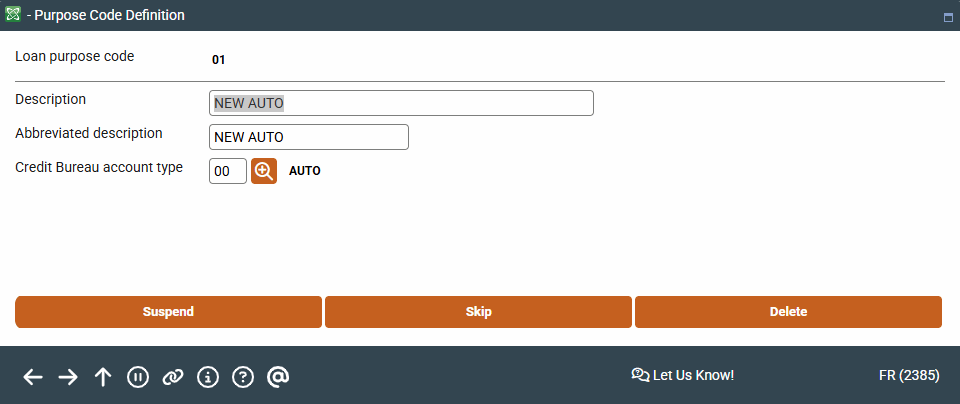Click the green application icon in title bar
Image resolution: width=960 pixels, height=404 pixels.
(13, 15)
